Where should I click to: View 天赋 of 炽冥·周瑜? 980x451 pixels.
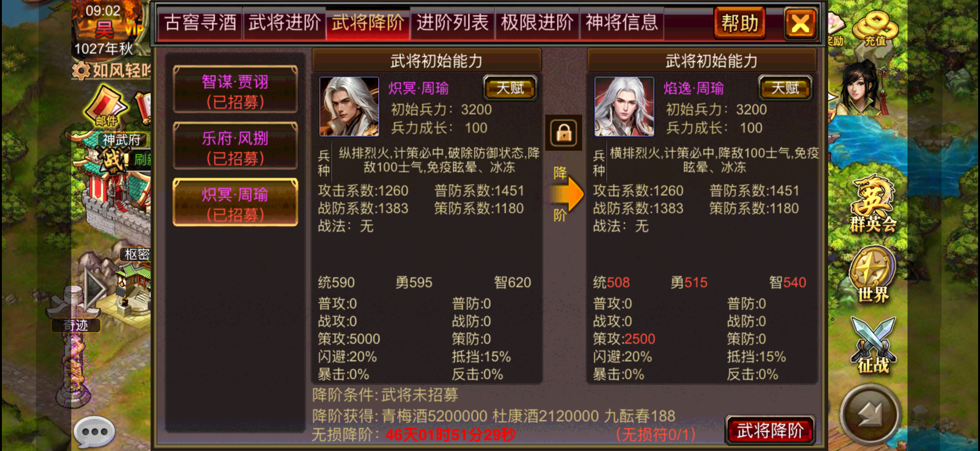(510, 88)
